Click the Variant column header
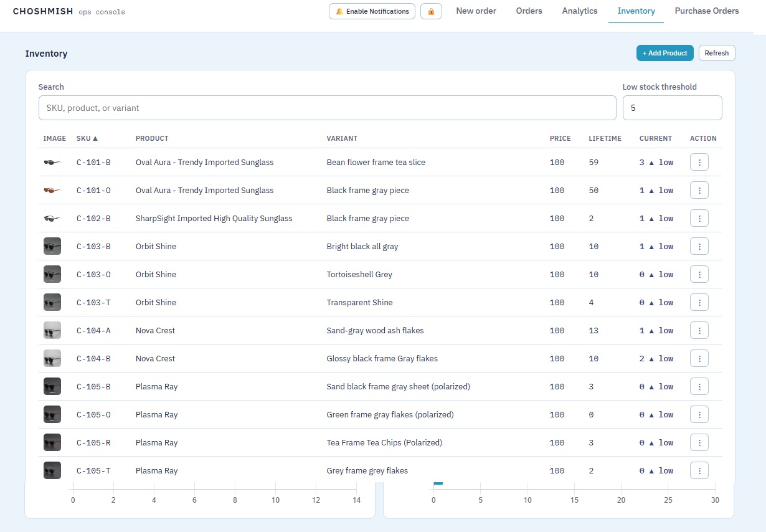This screenshot has height=532, width=766. point(342,138)
